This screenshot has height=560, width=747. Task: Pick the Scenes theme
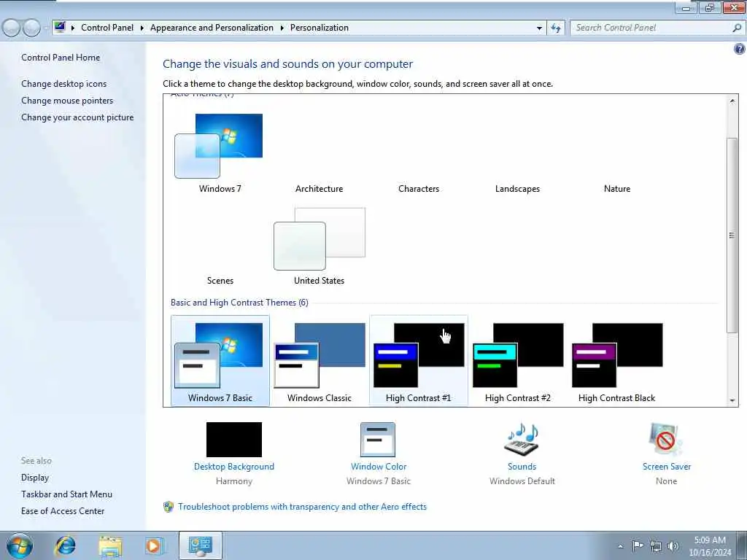(220, 281)
